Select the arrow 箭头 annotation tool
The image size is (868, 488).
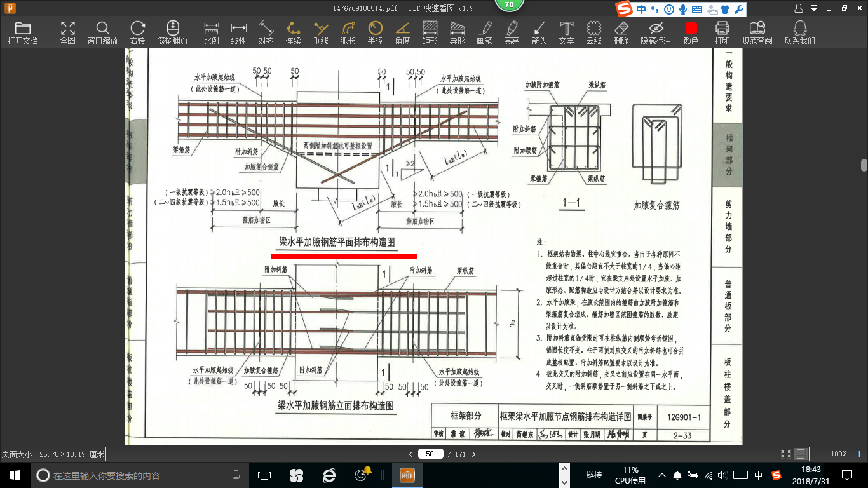coord(539,33)
